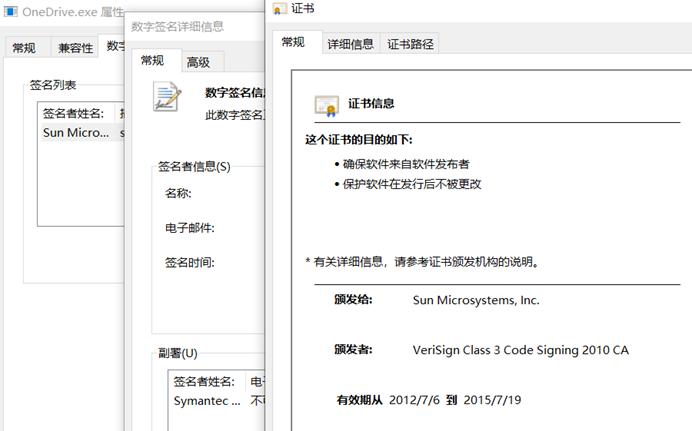This screenshot has width=692, height=431.
Task: Click issuer VeriSign Class 3 Code Signing 2010 CA
Action: [x=521, y=350]
